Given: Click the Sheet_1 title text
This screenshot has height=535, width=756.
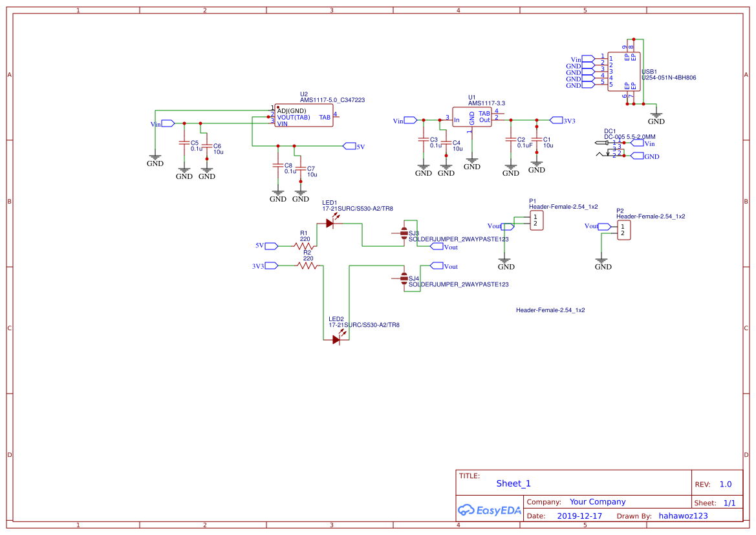Looking at the screenshot, I should pyautogui.click(x=513, y=483).
